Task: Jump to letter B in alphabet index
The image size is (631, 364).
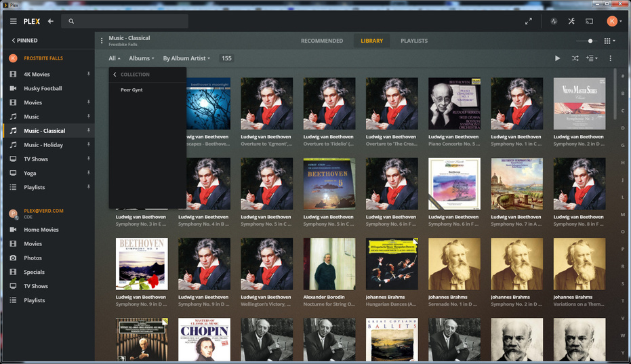Action: (x=623, y=94)
